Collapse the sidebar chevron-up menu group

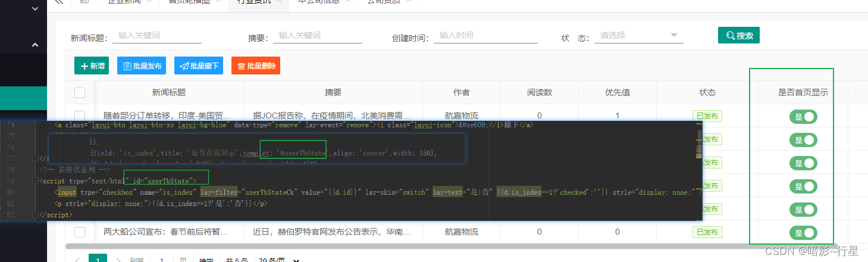point(35,45)
